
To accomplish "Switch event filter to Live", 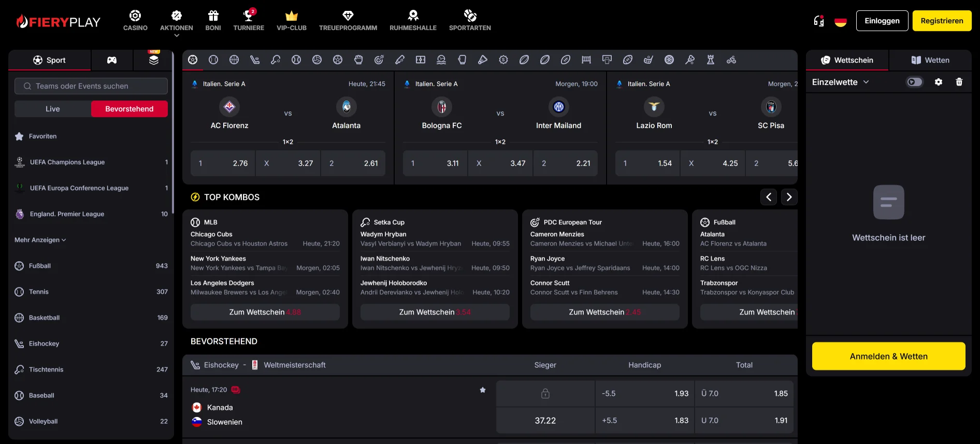I will click(x=53, y=109).
